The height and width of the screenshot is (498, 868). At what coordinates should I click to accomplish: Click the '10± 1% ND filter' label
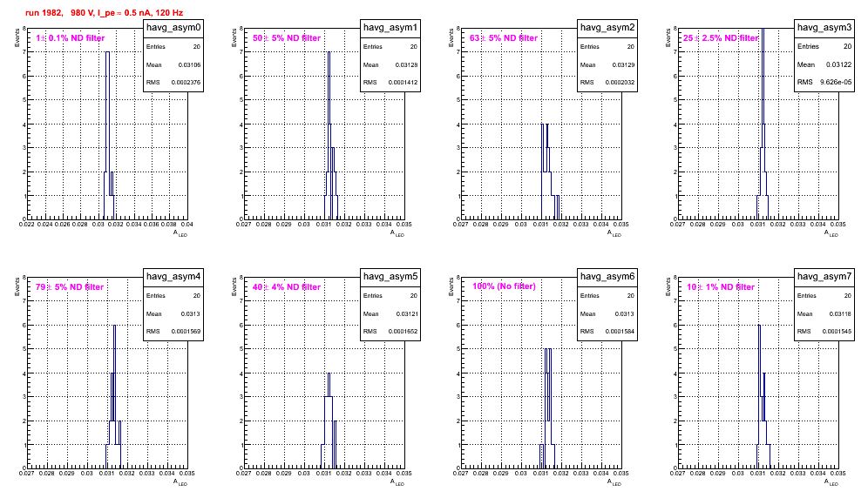click(721, 287)
